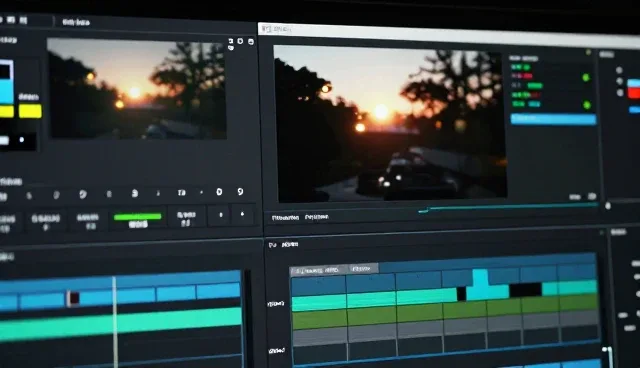Click the wide black gap in the right timeline's teal track
This screenshot has height=368, width=640.
pyautogui.click(x=525, y=290)
